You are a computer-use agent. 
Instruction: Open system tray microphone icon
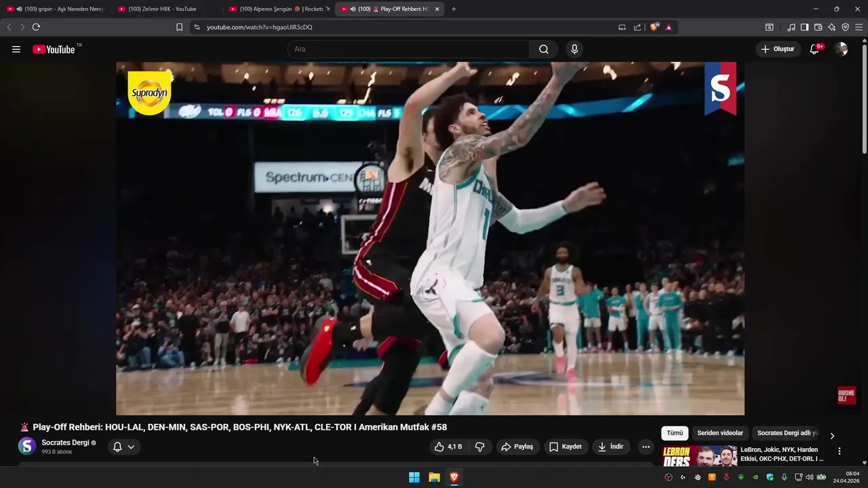pyautogui.click(x=784, y=477)
